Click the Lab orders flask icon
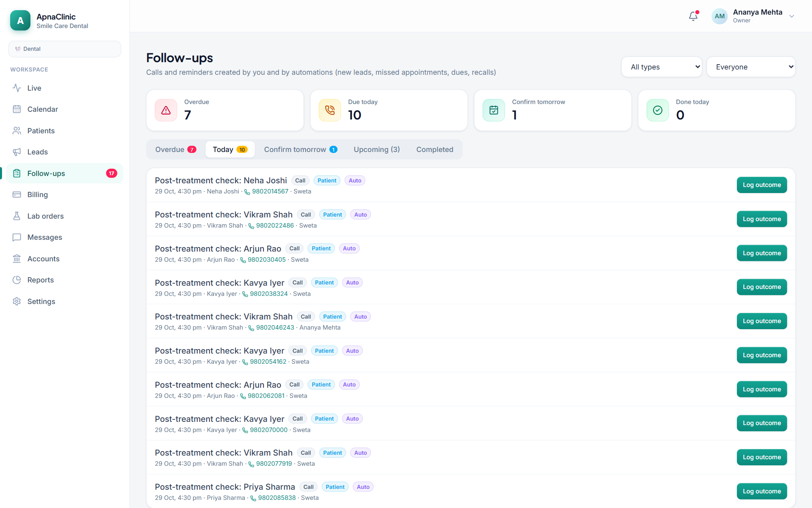The height and width of the screenshot is (508, 812). 17,216
